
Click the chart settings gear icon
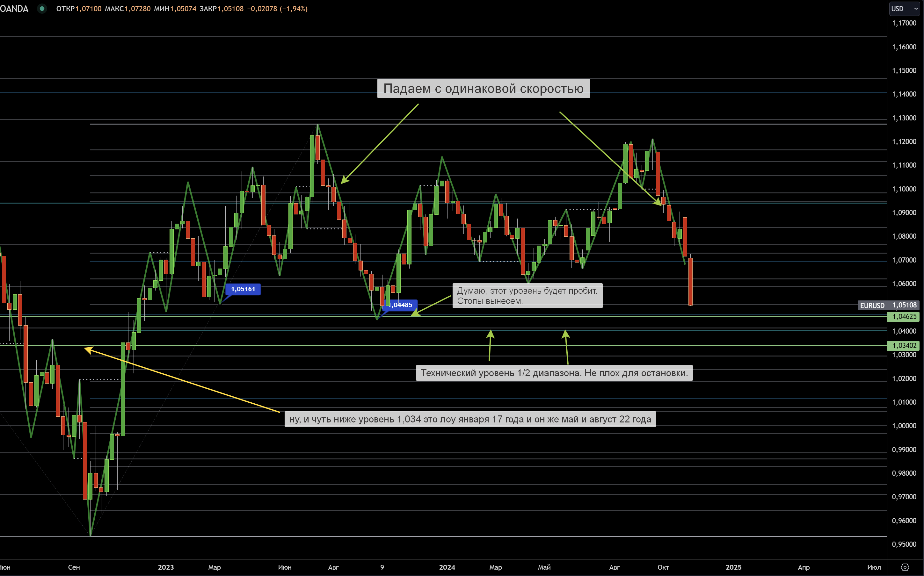(905, 567)
